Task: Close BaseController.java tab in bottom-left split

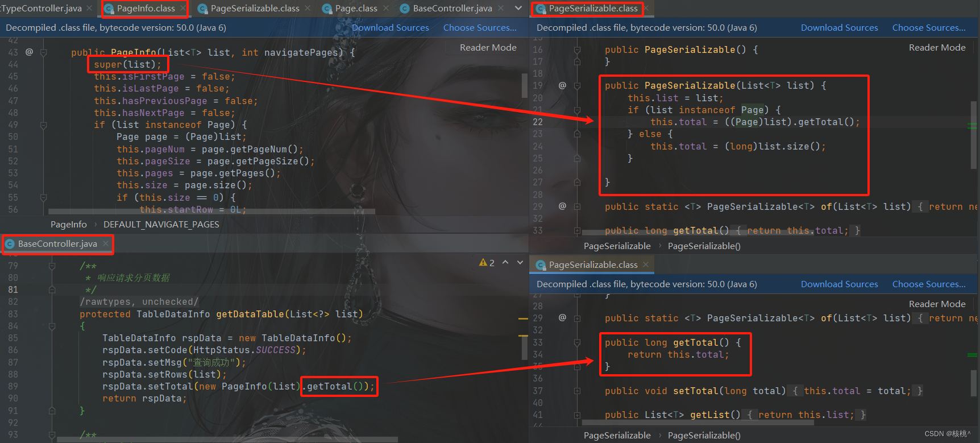Action: (106, 244)
